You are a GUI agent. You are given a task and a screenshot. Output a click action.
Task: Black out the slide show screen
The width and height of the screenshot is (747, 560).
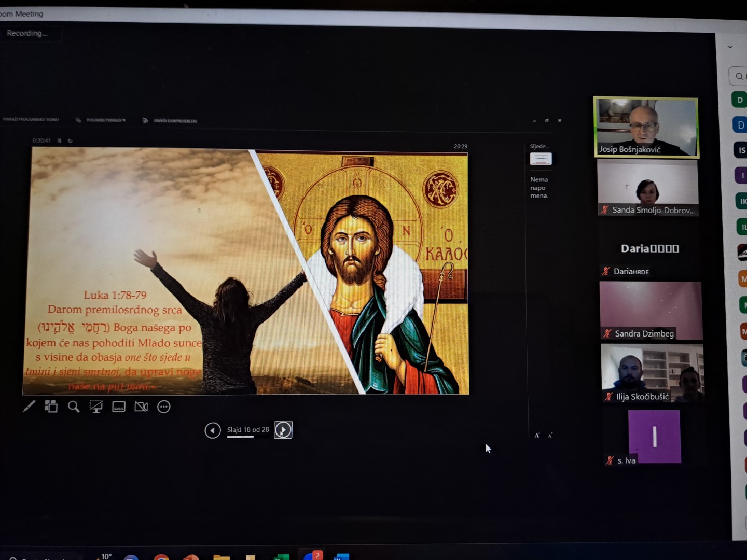coord(96,407)
